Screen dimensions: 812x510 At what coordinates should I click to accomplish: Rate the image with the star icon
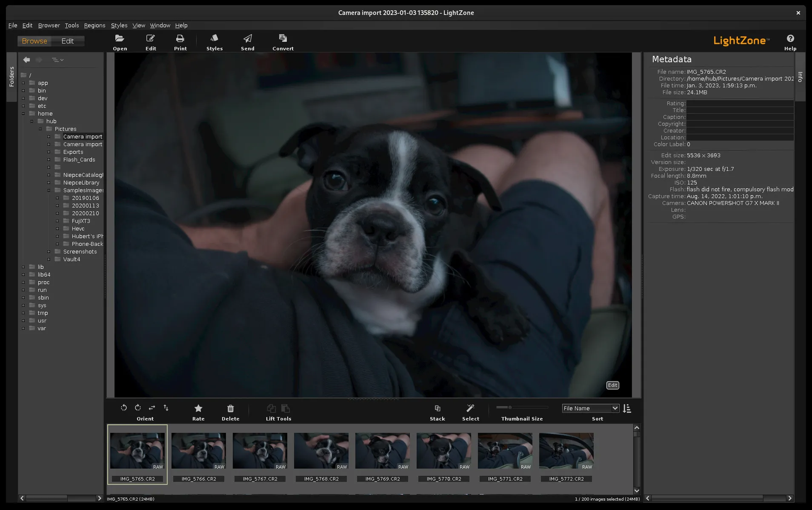[198, 408]
